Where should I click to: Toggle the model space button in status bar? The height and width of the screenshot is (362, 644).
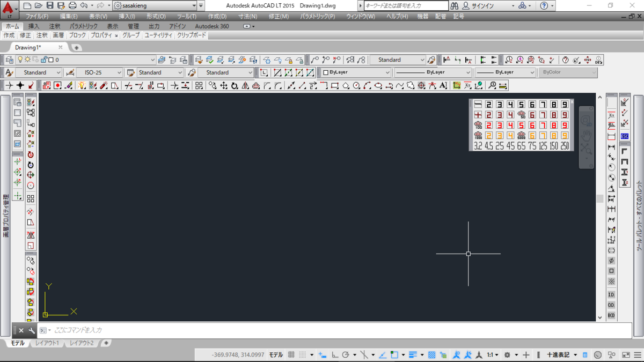click(276, 354)
